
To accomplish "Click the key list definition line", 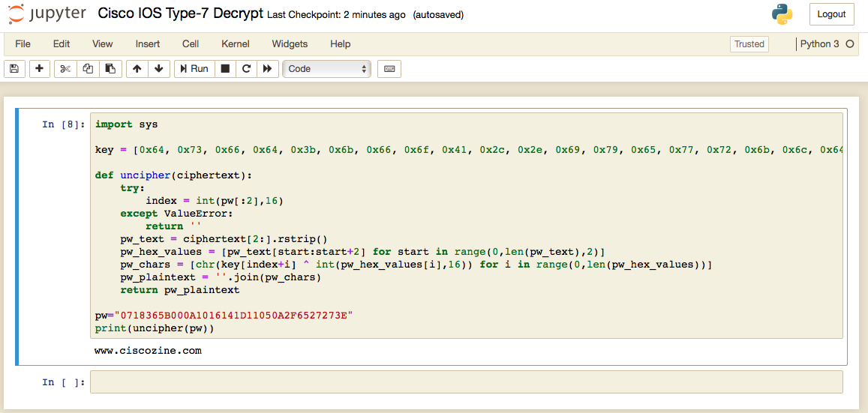I will (x=468, y=150).
